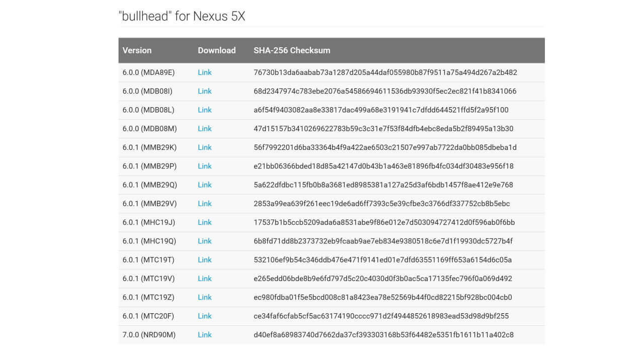Click the SHA-256 Checksum column header
The height and width of the screenshot is (362, 644).
[292, 50]
